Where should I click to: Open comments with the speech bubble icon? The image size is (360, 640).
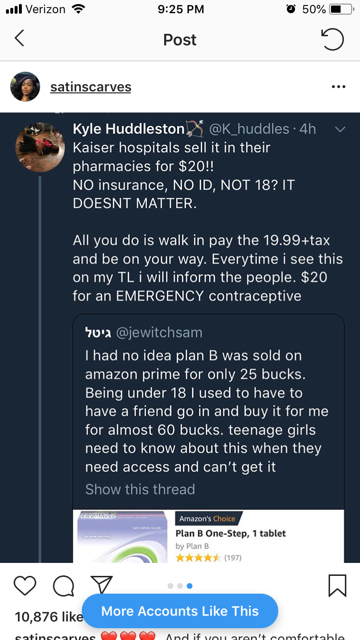click(x=64, y=586)
